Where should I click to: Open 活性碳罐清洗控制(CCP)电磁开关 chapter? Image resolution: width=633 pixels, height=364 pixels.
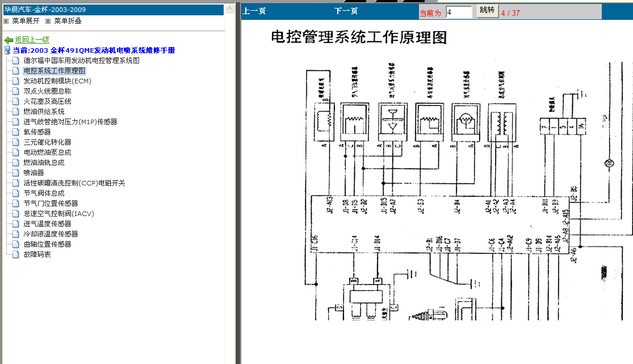pyautogui.click(x=74, y=183)
